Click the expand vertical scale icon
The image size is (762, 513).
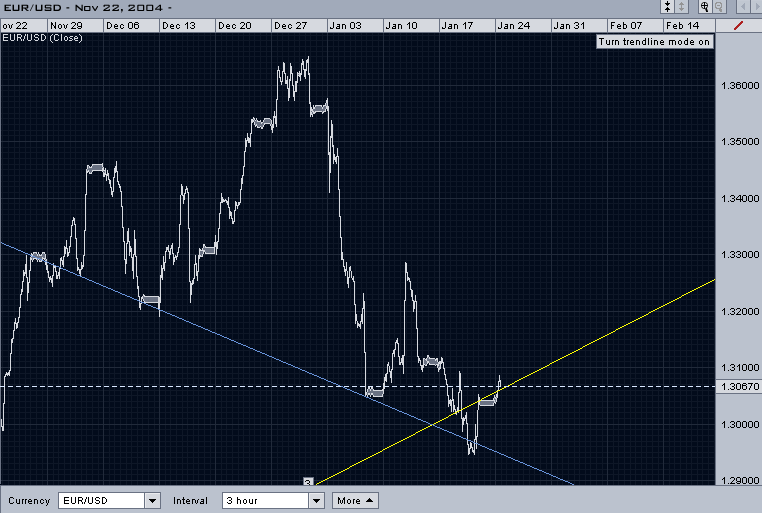click(x=681, y=7)
